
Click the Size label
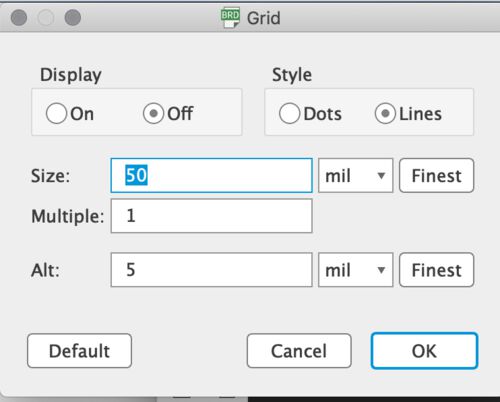[x=51, y=176]
